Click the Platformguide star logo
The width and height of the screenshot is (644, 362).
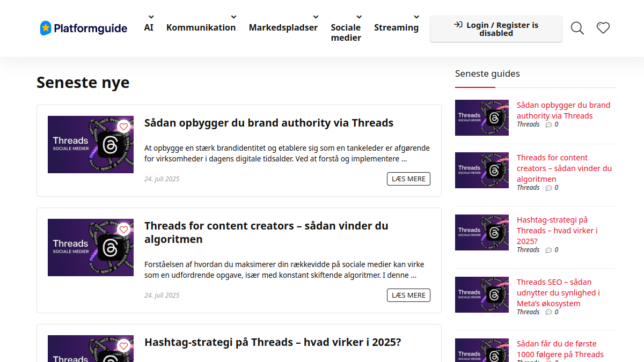pyautogui.click(x=46, y=28)
